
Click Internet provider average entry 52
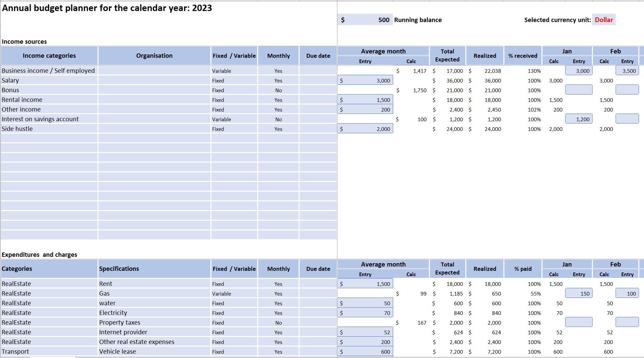click(365, 332)
